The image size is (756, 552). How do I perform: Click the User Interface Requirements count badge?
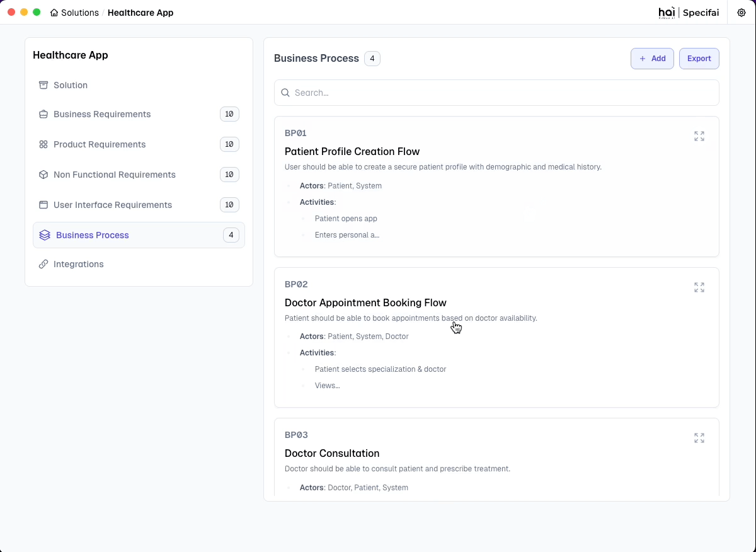pyautogui.click(x=229, y=205)
